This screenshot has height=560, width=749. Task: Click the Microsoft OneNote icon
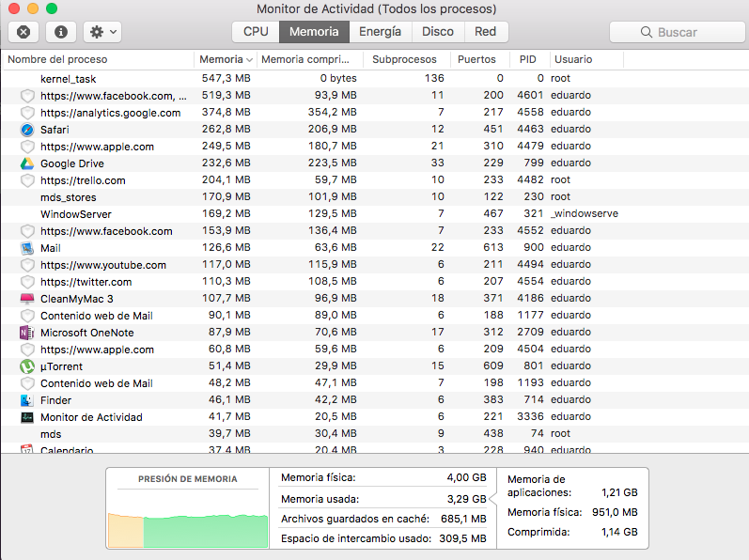pos(27,333)
